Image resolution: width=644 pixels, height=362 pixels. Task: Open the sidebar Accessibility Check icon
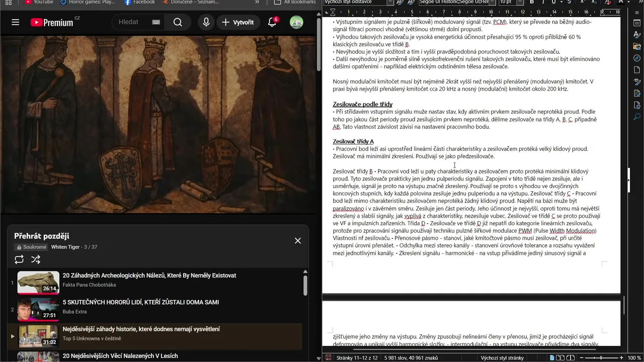point(637,105)
